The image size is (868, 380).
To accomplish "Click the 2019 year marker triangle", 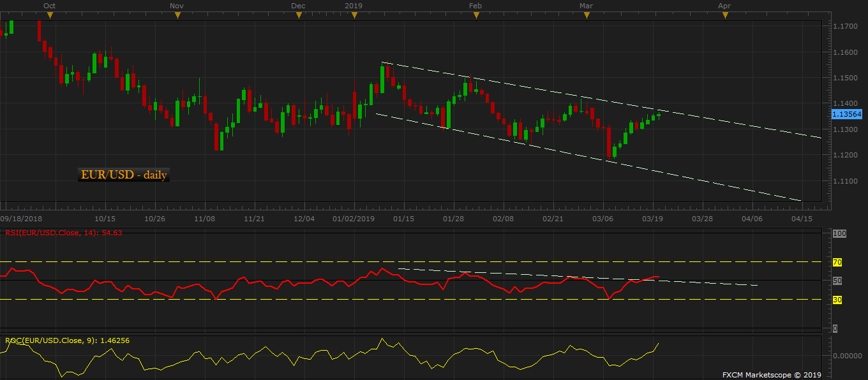I will click(354, 16).
